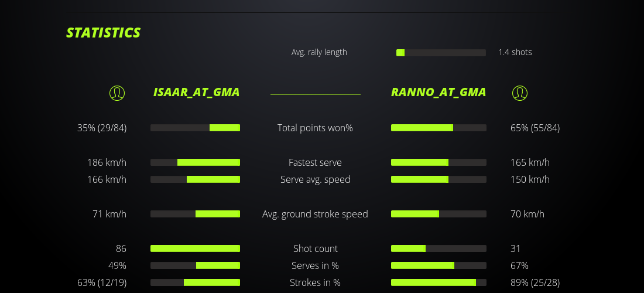Image resolution: width=644 pixels, height=293 pixels.
Task: Click ISAAR's 71 km/h ground stroke bar
Action: click(x=195, y=214)
